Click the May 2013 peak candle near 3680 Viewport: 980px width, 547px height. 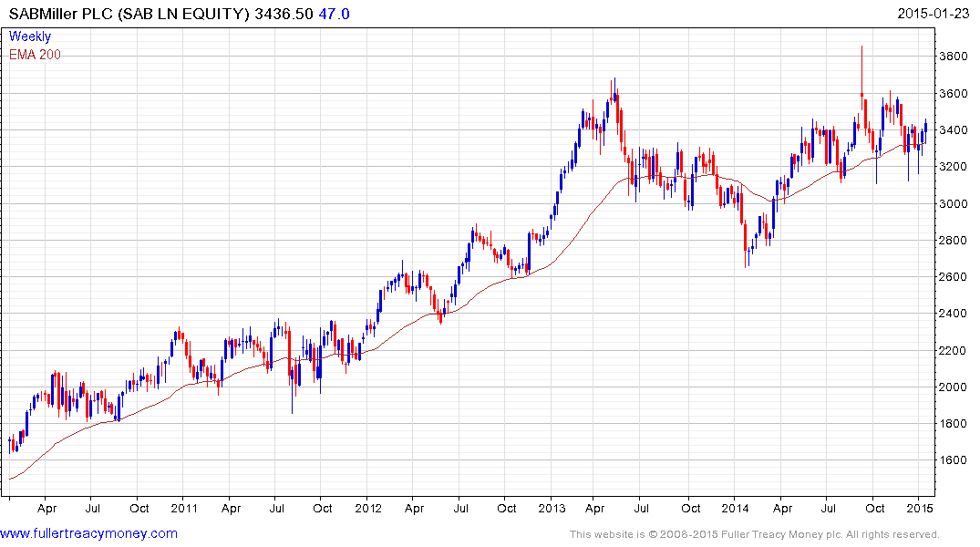(x=614, y=90)
